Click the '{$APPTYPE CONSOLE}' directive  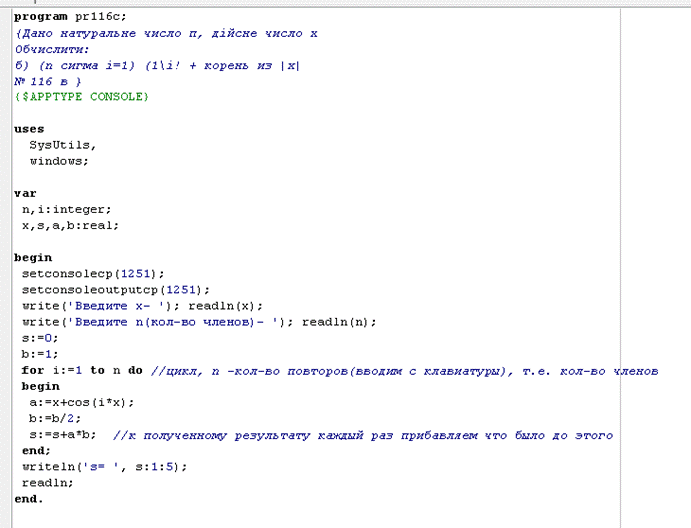82,97
